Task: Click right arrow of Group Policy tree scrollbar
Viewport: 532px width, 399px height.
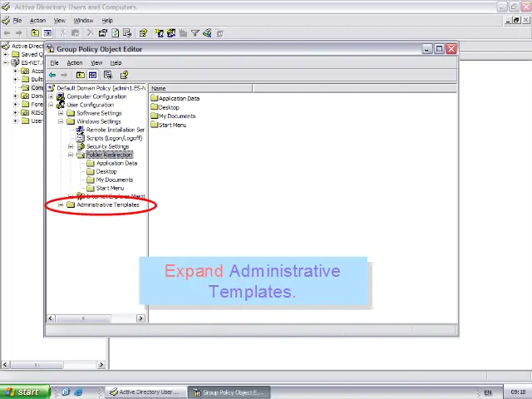Action: click(140, 318)
